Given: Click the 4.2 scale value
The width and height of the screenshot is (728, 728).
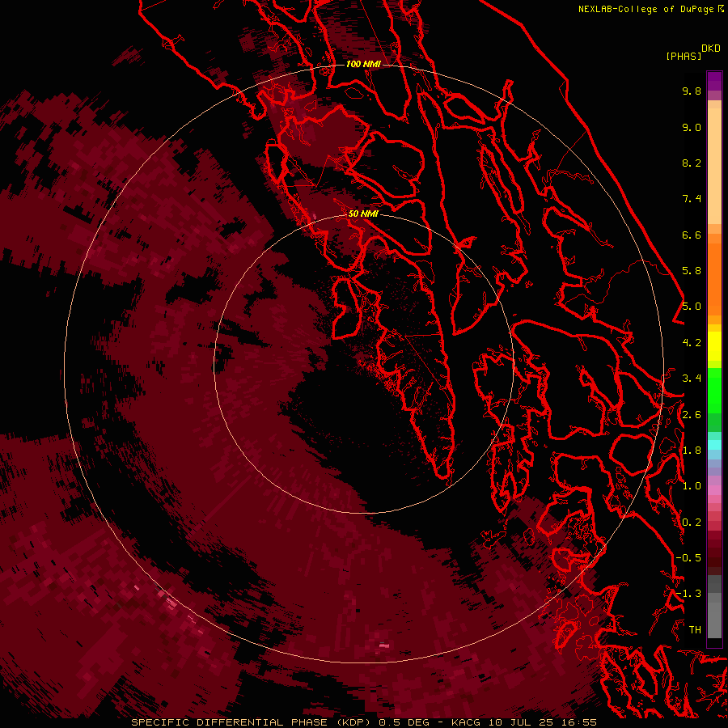Looking at the screenshot, I should point(692,343).
